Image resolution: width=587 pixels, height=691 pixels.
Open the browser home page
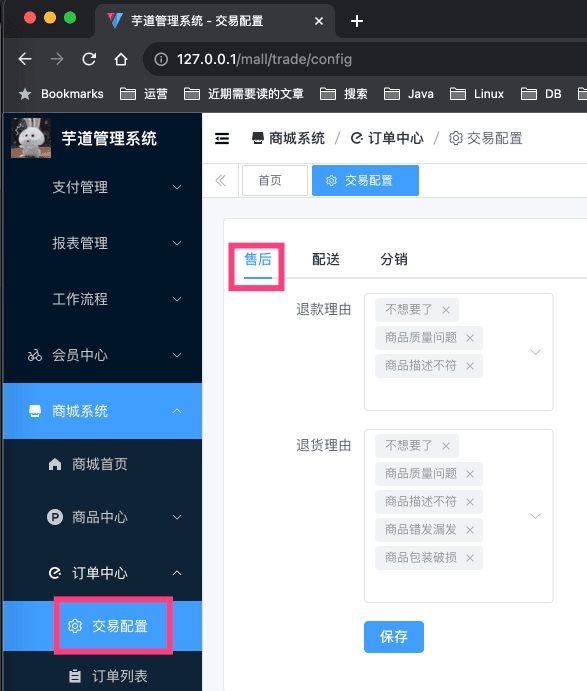[x=121, y=59]
